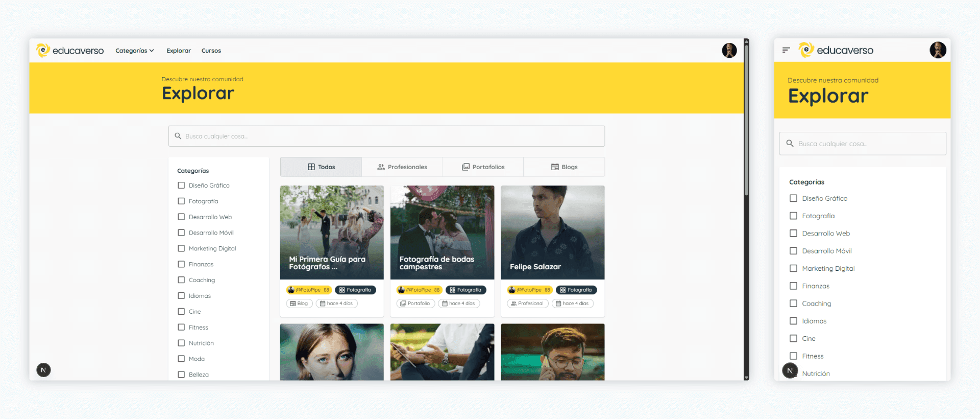Click the round N badge in mobile view
Screen dimensions: 980x419
pyautogui.click(x=790, y=370)
